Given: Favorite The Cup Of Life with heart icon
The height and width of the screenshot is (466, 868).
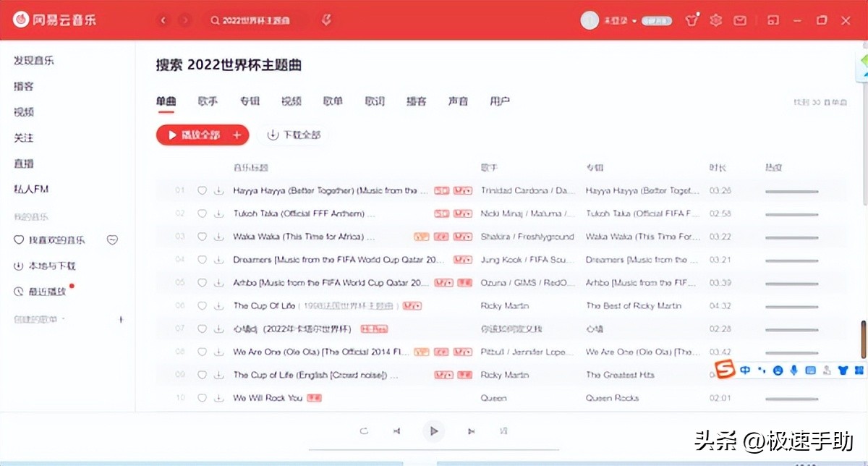Looking at the screenshot, I should (x=202, y=305).
